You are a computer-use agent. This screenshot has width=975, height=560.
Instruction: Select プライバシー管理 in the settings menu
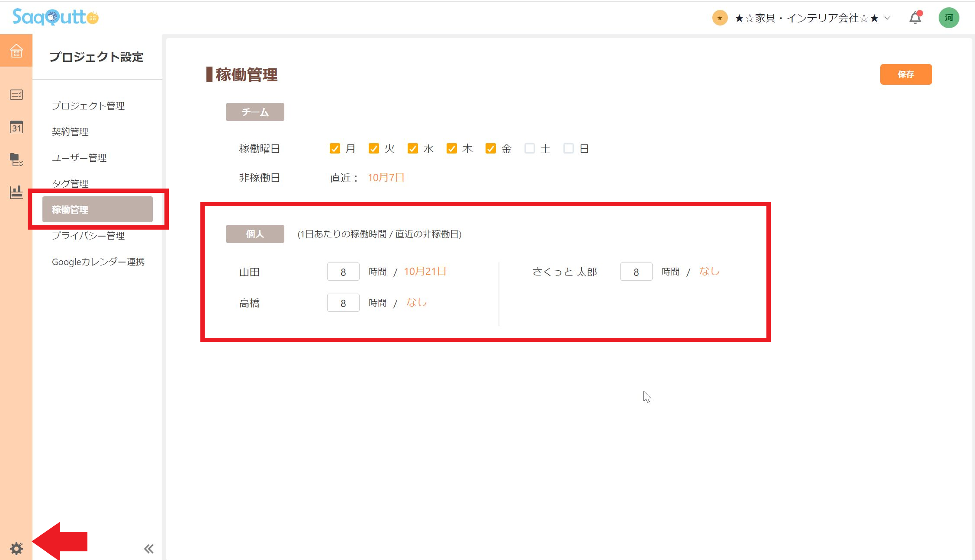88,236
